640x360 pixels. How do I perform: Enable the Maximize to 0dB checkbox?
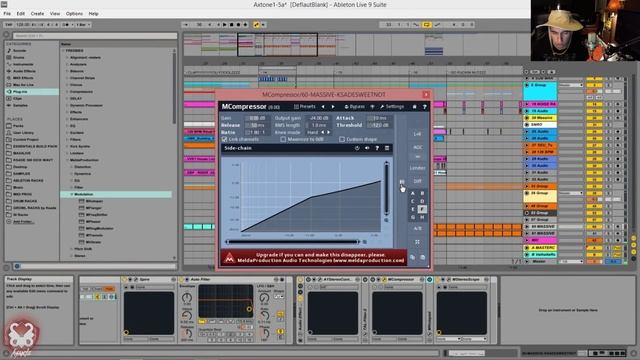pyautogui.click(x=283, y=140)
